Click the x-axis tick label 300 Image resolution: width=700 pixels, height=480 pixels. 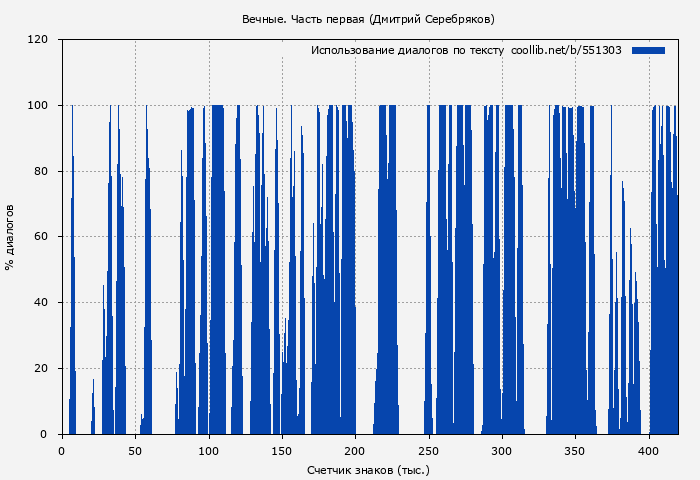tap(502, 451)
